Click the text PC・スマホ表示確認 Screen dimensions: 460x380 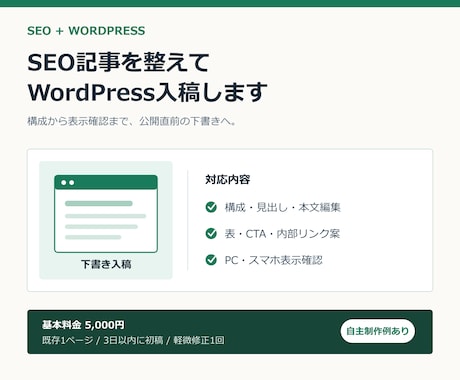click(x=274, y=260)
